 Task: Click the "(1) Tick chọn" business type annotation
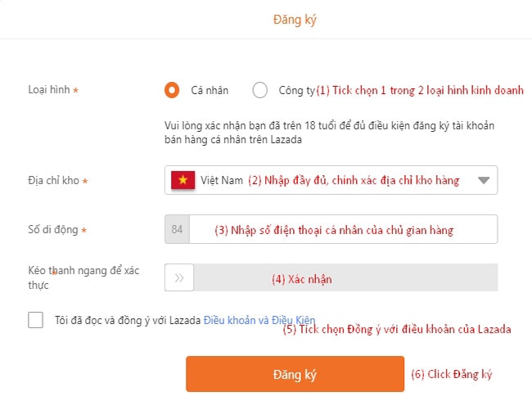pyautogui.click(x=420, y=90)
